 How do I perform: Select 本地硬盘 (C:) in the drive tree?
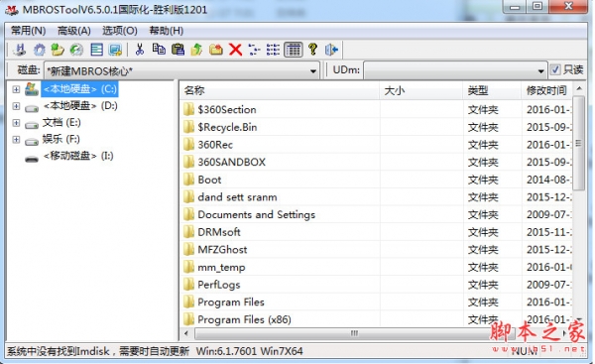click(79, 89)
